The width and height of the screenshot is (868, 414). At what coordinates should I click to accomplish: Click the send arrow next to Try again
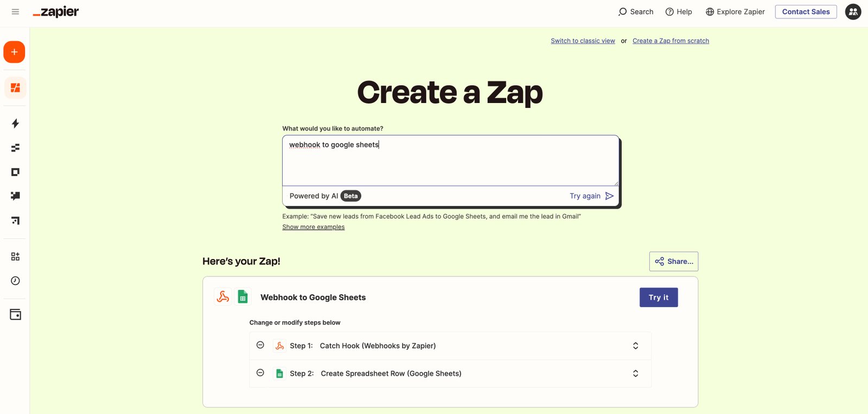[x=609, y=196]
